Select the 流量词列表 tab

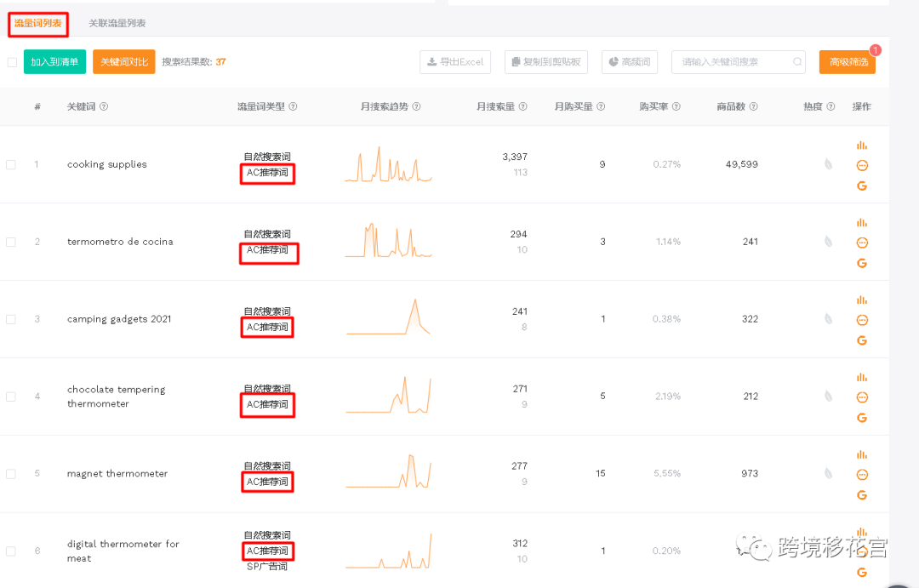[38, 24]
